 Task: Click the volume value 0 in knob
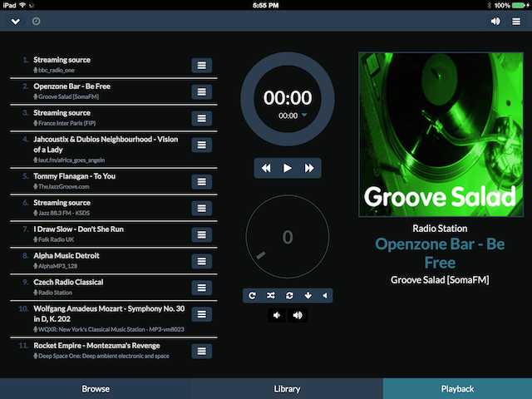click(x=288, y=237)
